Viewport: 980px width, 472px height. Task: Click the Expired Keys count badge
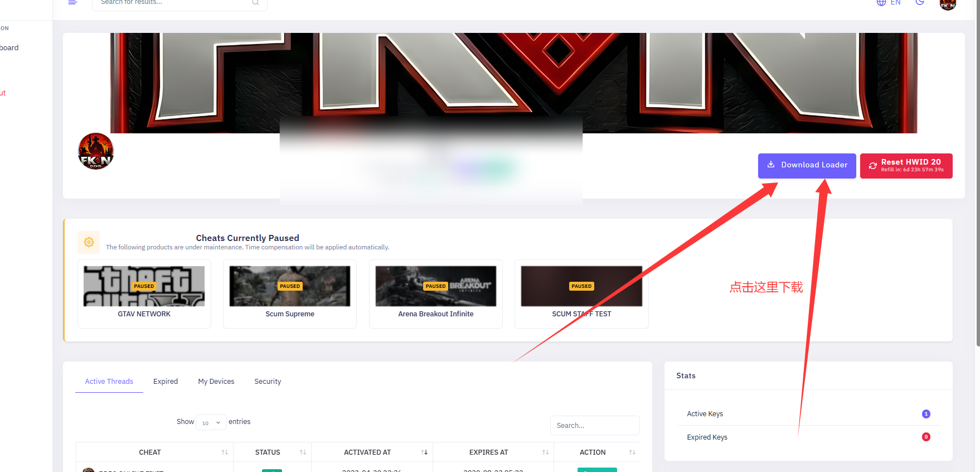pyautogui.click(x=926, y=437)
